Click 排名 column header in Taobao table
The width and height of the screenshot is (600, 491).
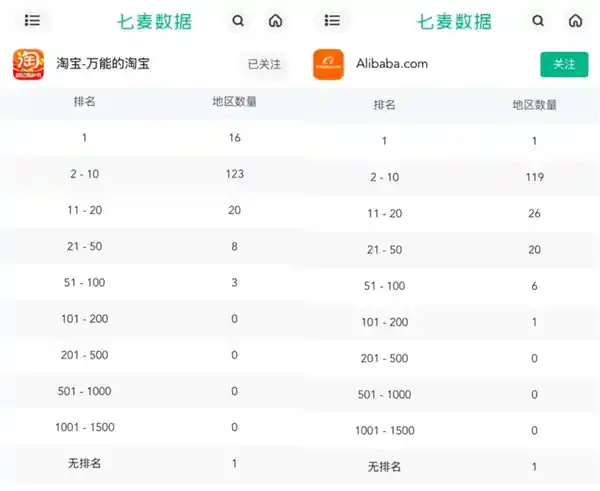coord(85,101)
